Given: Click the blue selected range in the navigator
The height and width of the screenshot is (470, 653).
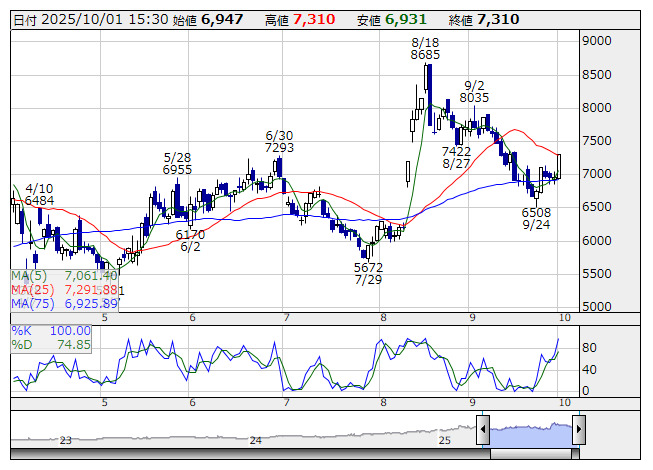Looking at the screenshot, I should tap(530, 432).
